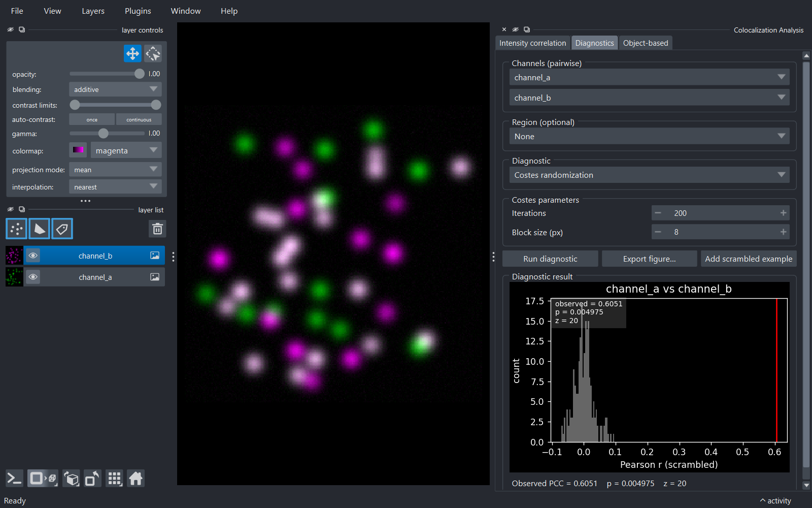Click the channel_b layer thumbnail
Screen dimensions: 812x508
14,256
